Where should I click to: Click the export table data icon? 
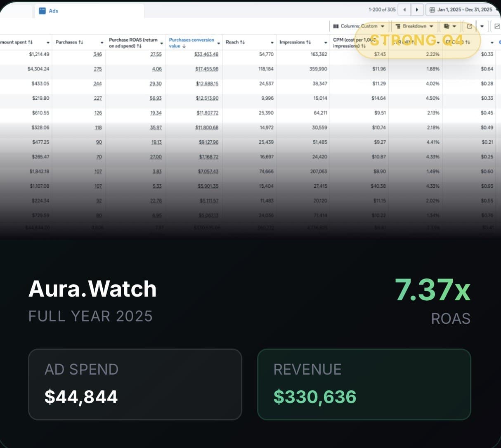[x=469, y=26]
